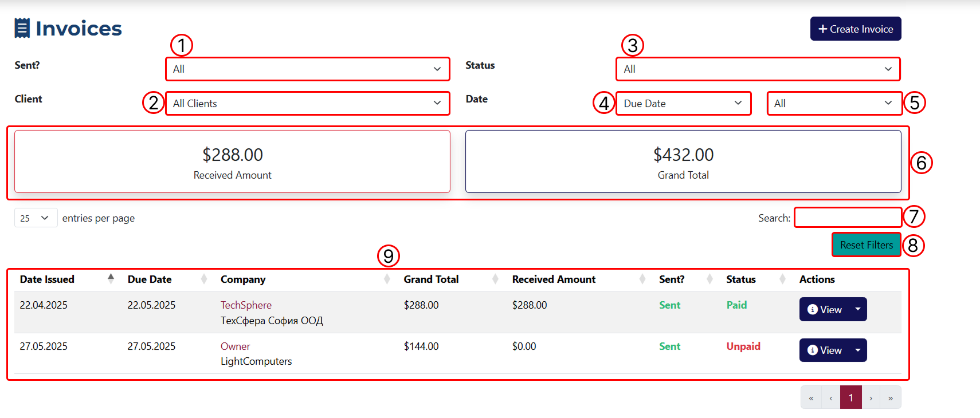The width and height of the screenshot is (980, 418).
Task: Click the Create Invoice button
Action: (856, 29)
